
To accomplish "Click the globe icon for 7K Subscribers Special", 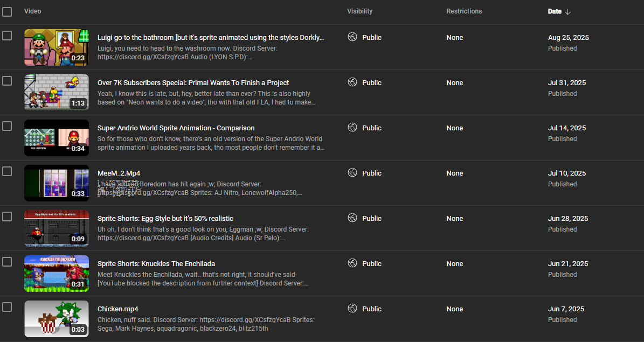I will tap(352, 82).
